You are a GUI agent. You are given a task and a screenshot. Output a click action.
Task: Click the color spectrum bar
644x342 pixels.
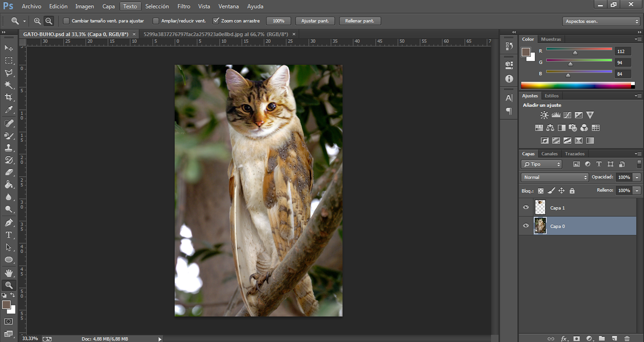576,85
